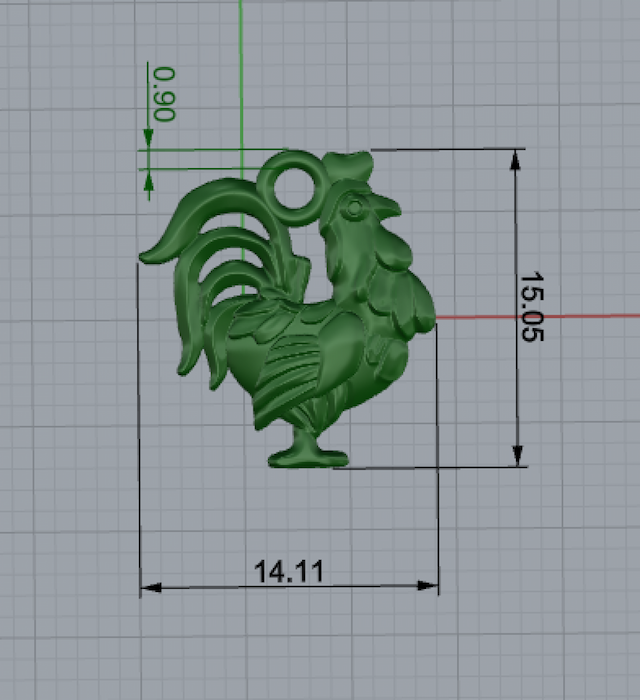Screen dimensions: 640x700
Task: Select the green Y axis line above ring
Action: [241, 75]
